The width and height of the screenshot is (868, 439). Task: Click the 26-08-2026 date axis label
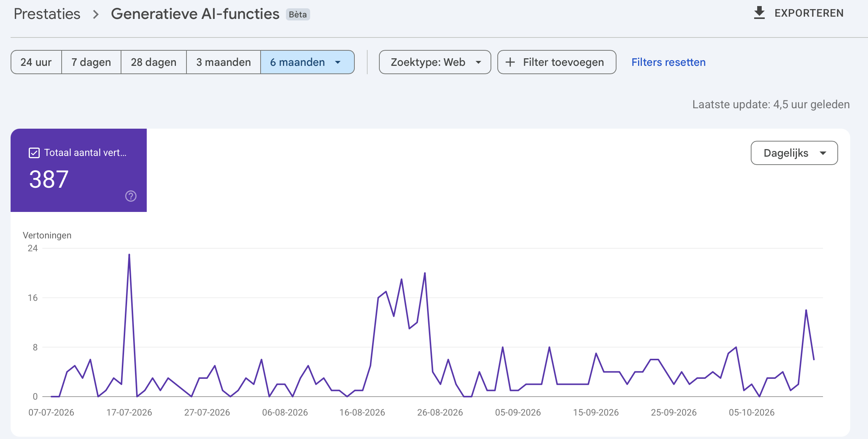click(440, 413)
